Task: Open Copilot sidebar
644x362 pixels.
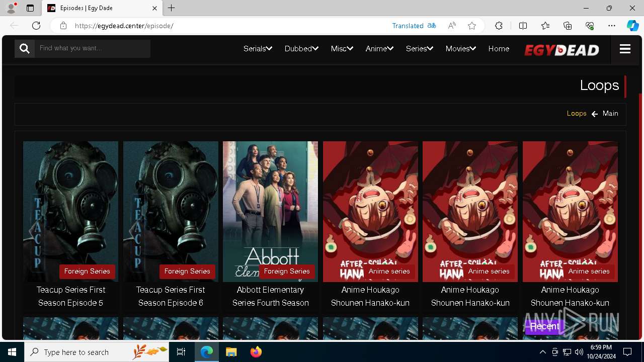Action: (632, 26)
